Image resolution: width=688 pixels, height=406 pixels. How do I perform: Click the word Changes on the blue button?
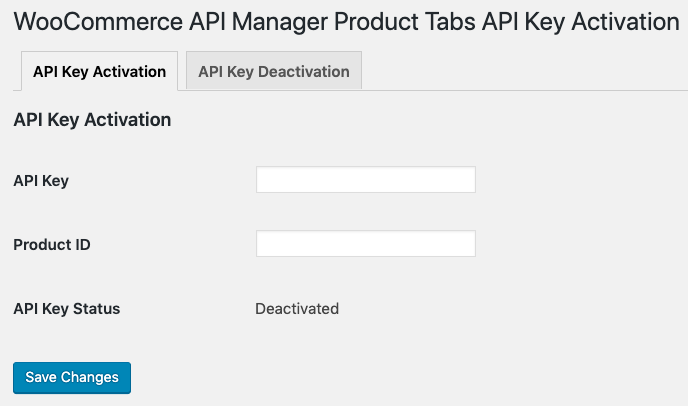pyautogui.click(x=90, y=377)
